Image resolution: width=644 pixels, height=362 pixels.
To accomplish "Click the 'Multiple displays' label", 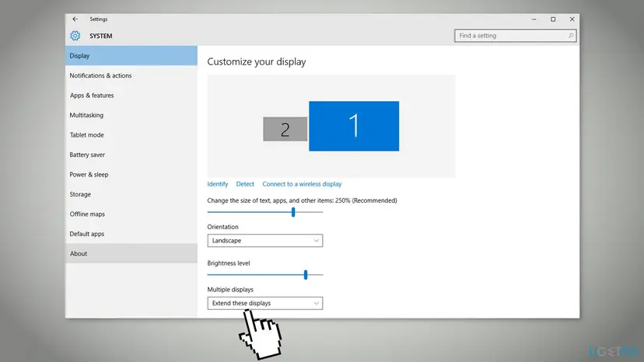I will pos(230,289).
